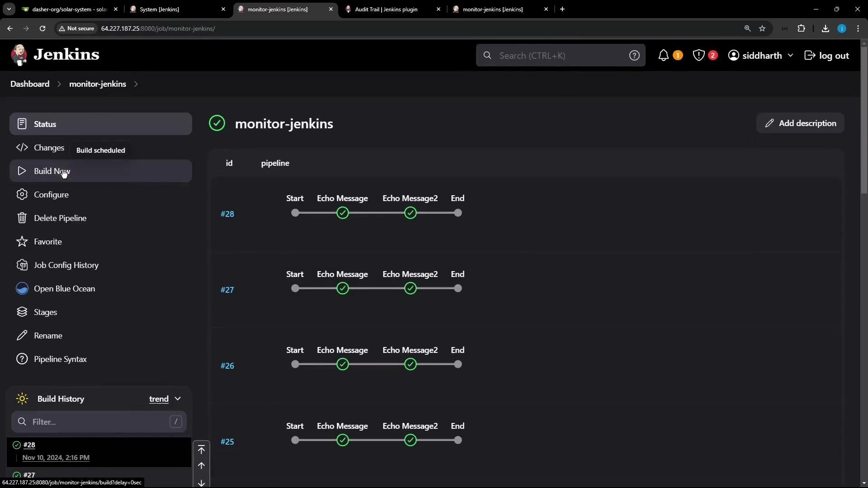
Task: Open build #27 link in pipeline view
Action: pyautogui.click(x=227, y=290)
